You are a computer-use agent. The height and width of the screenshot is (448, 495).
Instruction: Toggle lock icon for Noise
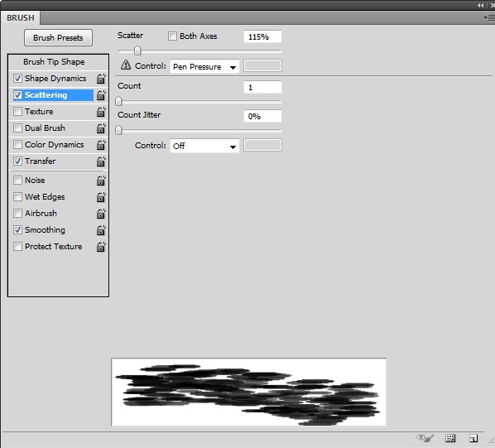point(101,181)
